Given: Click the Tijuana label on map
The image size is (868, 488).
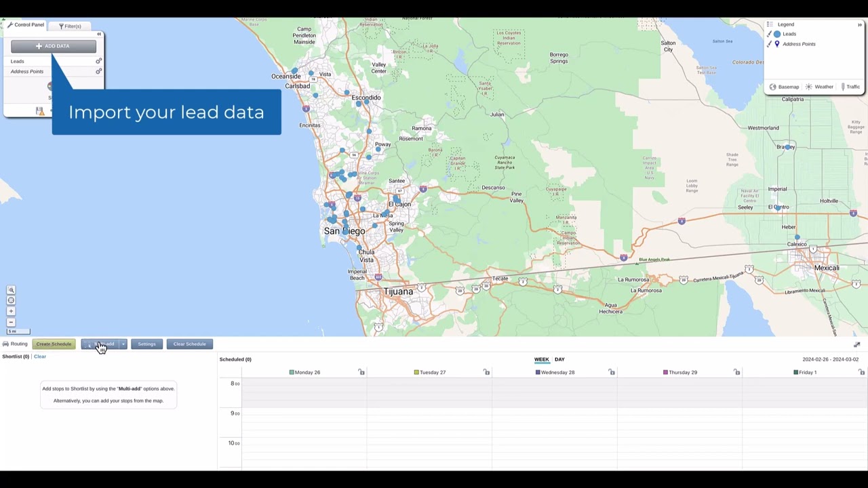Looking at the screenshot, I should click(x=398, y=291).
